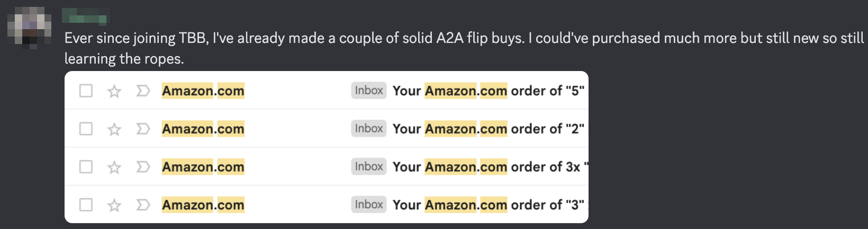Mark the bottom order of "3" email important
Screen dimensions: 868x229
(143, 205)
